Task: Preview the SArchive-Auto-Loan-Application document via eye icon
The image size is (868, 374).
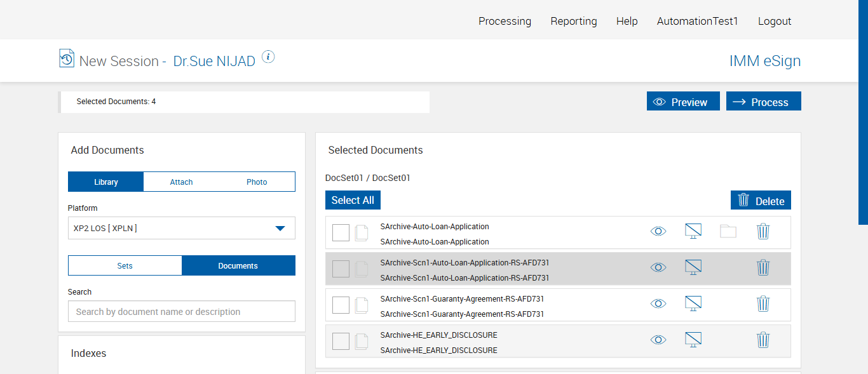Action: (658, 232)
